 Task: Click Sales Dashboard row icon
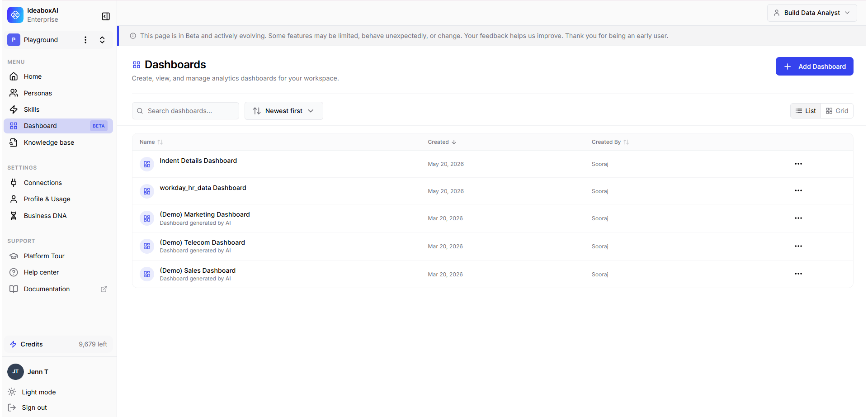(x=147, y=274)
